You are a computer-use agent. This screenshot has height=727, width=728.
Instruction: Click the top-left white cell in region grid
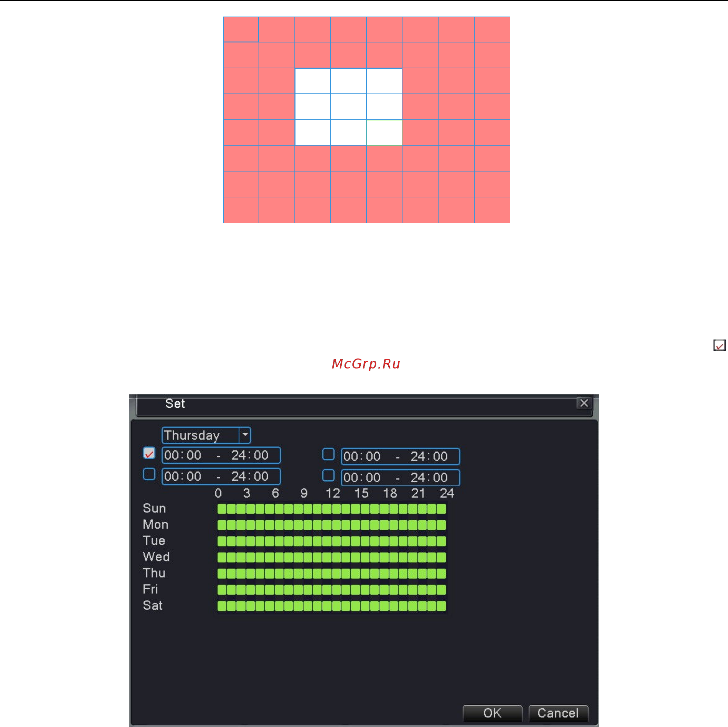tap(312, 81)
